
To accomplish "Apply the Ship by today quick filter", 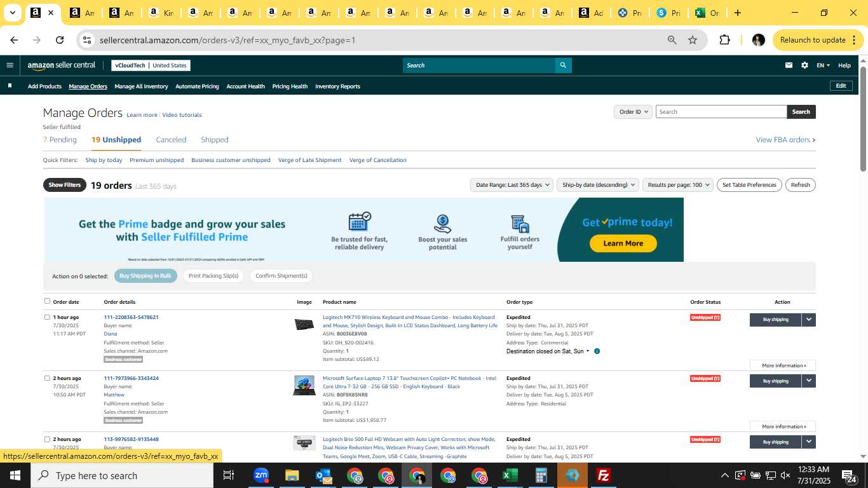I will pyautogui.click(x=104, y=160).
